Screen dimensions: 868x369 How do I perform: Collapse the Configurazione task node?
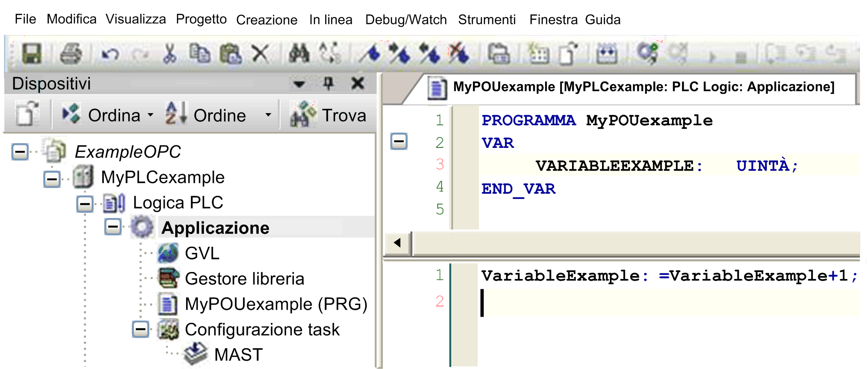(x=140, y=329)
